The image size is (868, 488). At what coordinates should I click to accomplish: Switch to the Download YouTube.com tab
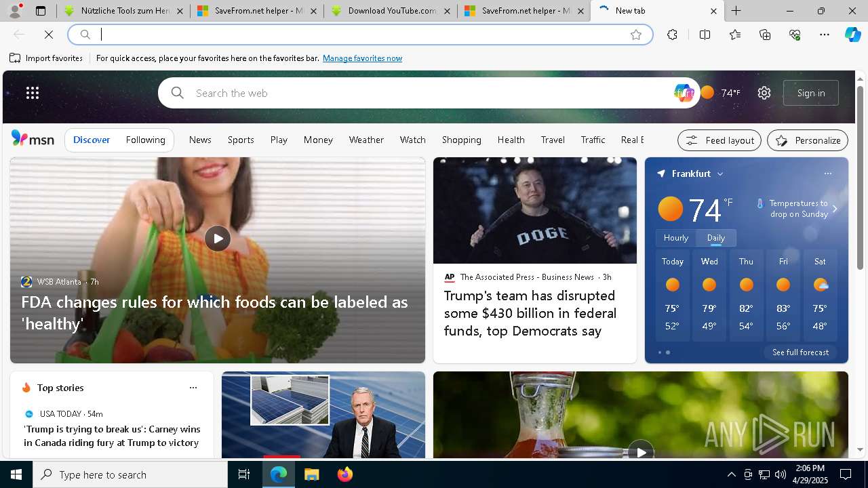point(391,11)
